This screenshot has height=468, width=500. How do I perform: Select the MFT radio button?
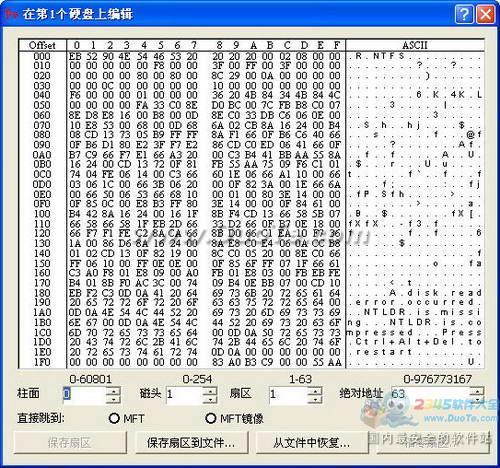click(114, 418)
